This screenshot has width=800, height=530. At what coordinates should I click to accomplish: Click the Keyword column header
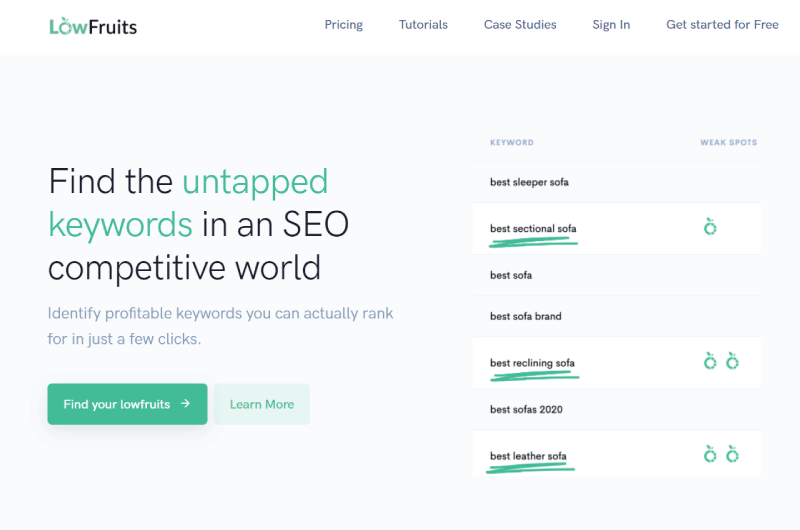512,142
